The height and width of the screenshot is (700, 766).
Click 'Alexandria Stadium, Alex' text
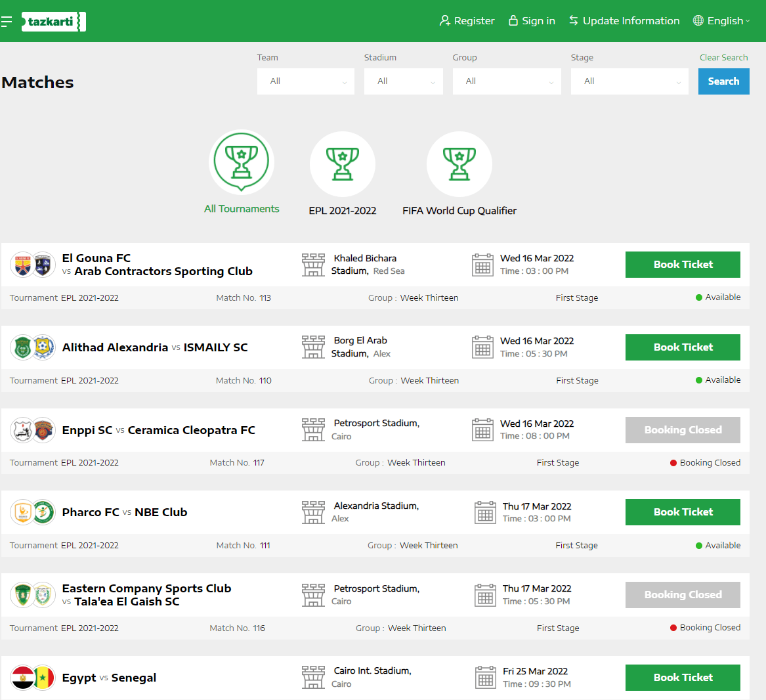pyautogui.click(x=375, y=512)
